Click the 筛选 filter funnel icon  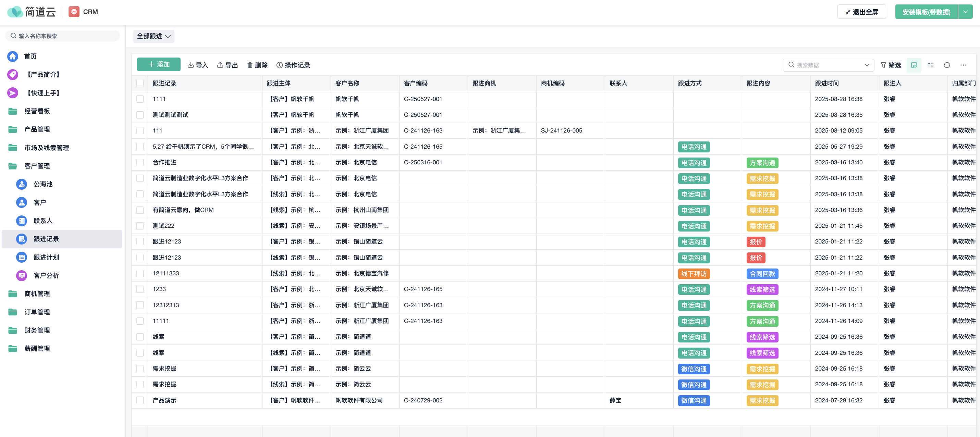[x=883, y=65]
